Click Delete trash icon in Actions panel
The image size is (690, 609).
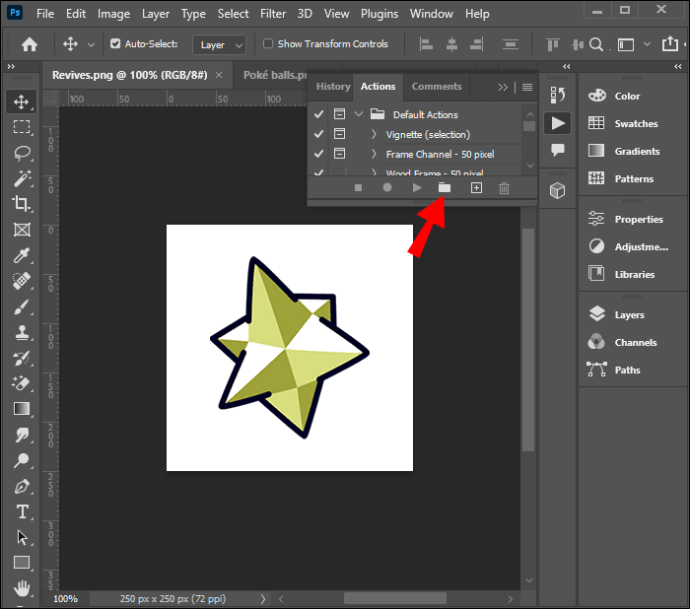point(504,188)
